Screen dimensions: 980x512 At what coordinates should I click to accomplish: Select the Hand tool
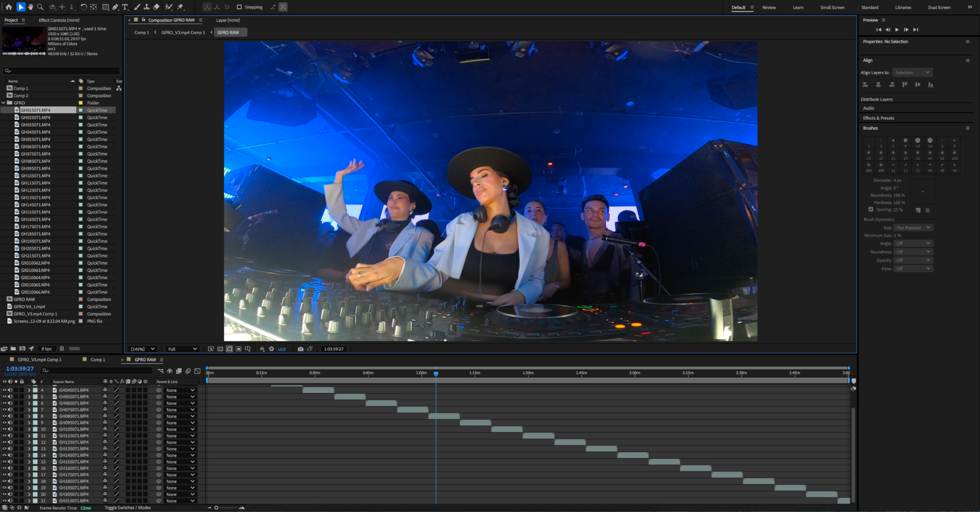31,7
